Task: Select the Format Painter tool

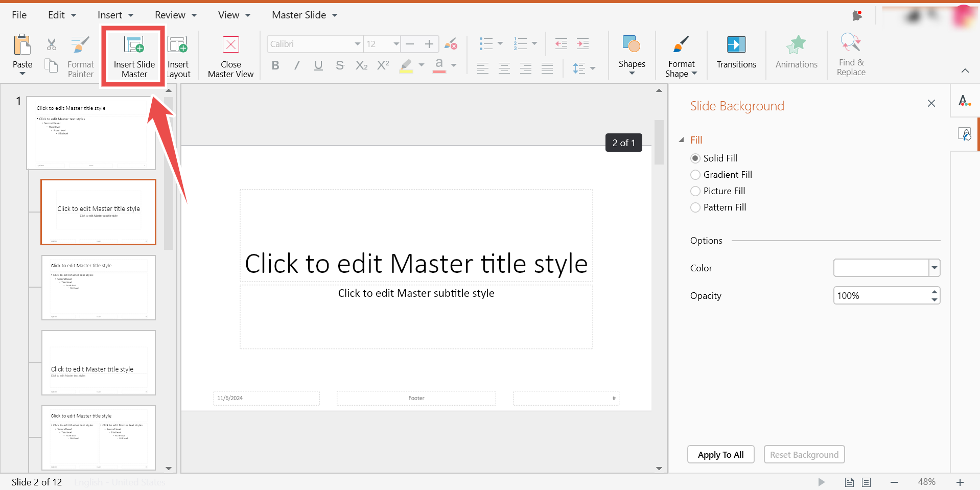Action: (81, 56)
